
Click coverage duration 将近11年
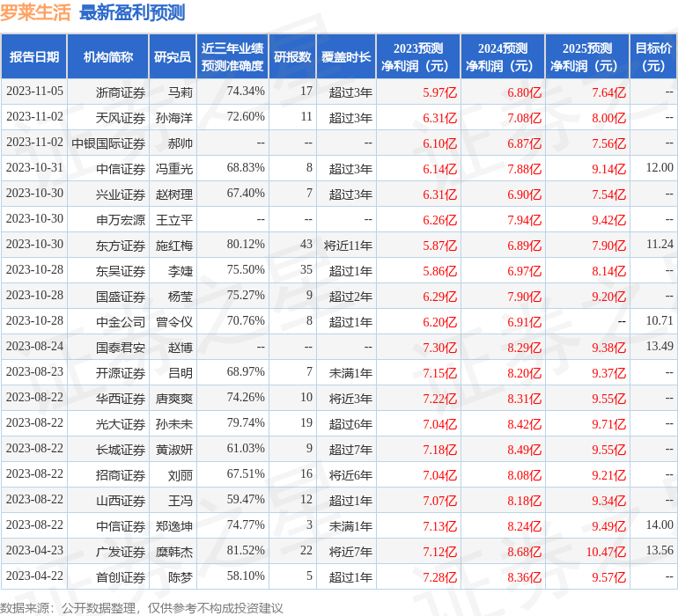tap(348, 246)
